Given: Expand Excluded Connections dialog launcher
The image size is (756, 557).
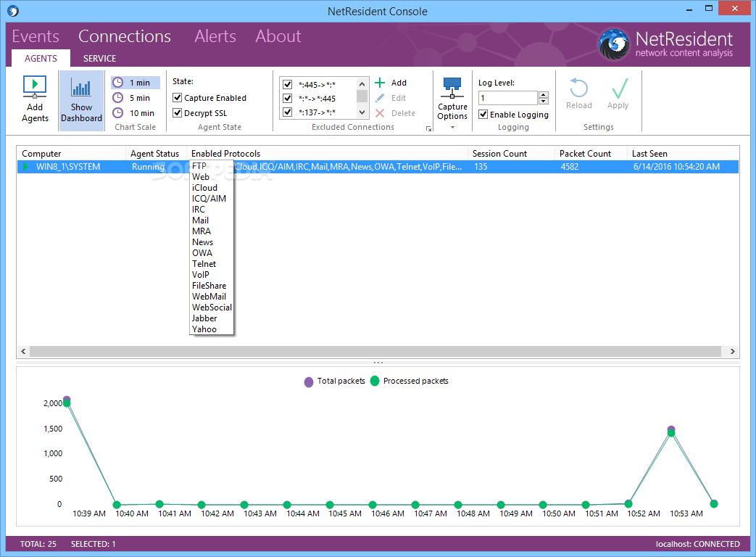Looking at the screenshot, I should pos(428,129).
